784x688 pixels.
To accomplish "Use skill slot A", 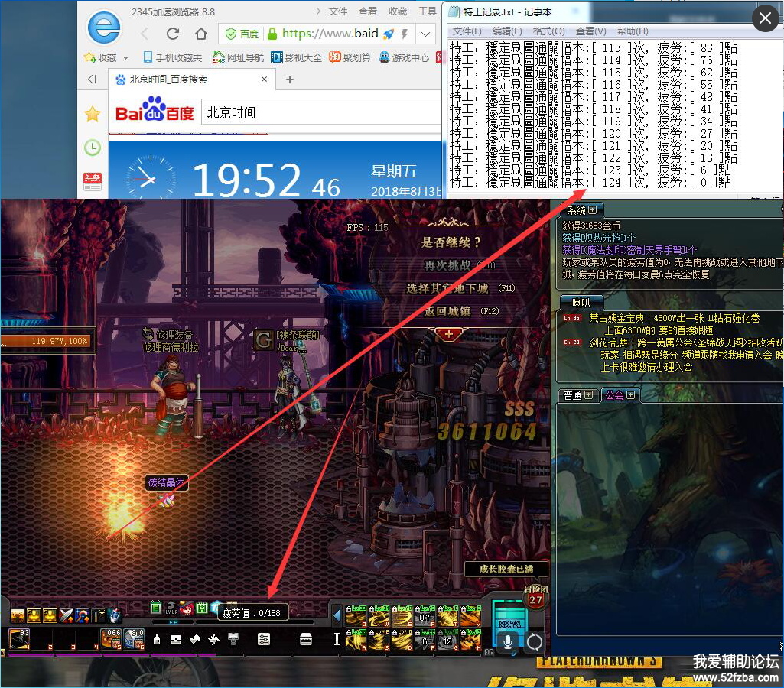I will pos(356,640).
